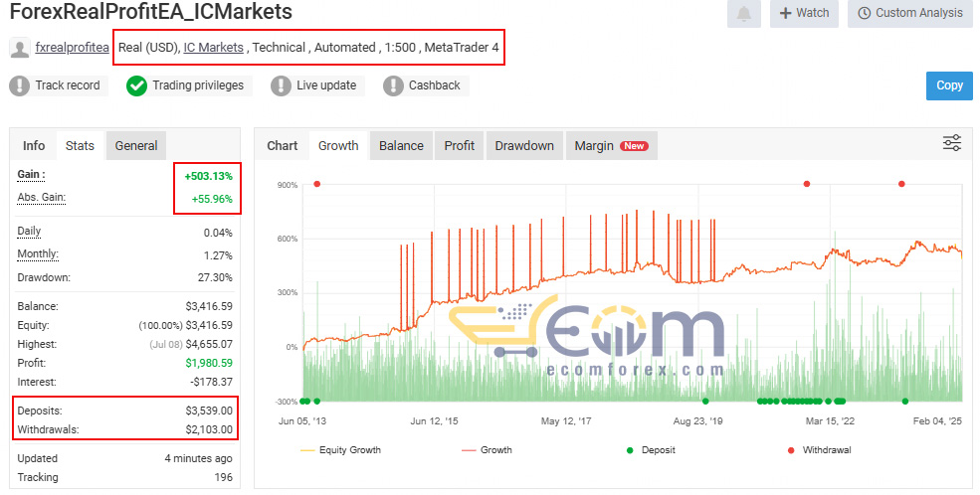Click the user avatar icon
The image size is (980, 495).
20,48
